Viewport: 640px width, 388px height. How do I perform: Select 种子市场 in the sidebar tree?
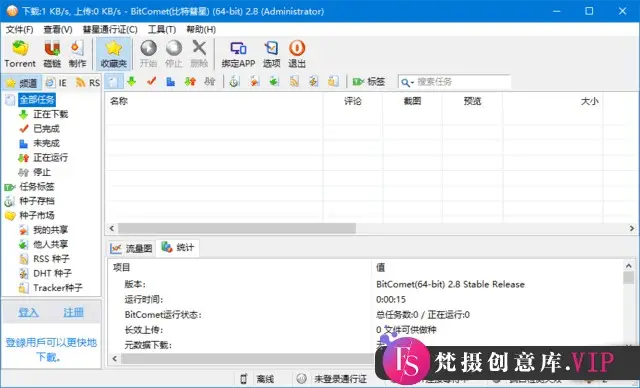(37, 215)
